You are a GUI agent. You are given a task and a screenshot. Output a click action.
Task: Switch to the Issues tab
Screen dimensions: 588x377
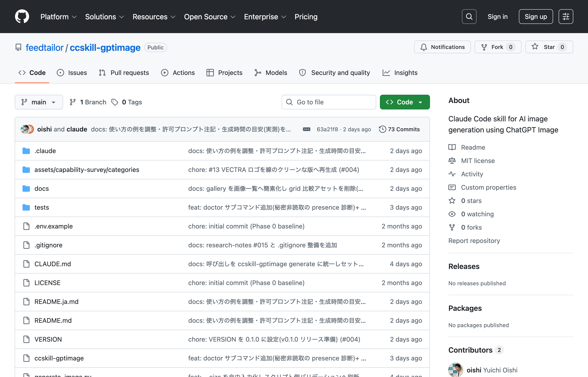72,73
